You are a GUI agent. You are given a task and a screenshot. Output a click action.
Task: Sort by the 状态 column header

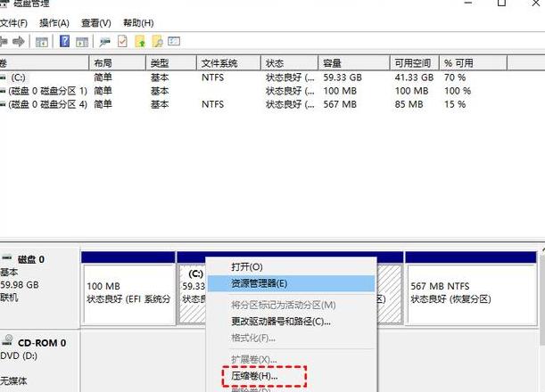290,63
